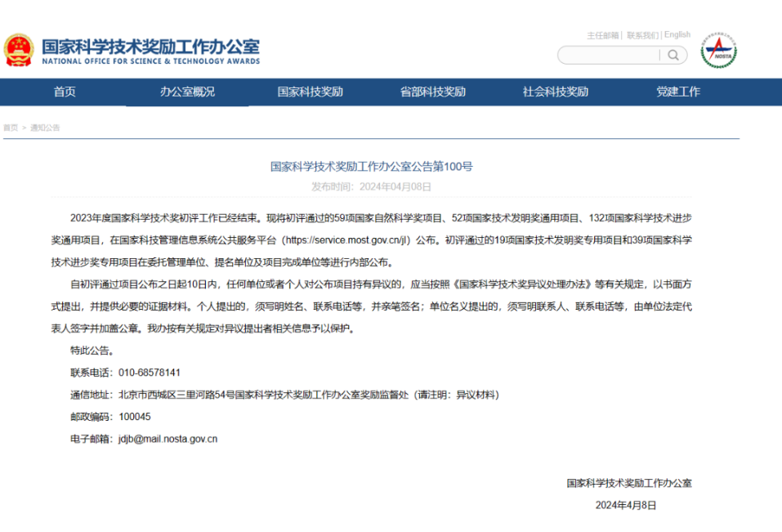Image resolution: width=782 pixels, height=532 pixels.
Task: Click the email jdjb@mail.nosta.gov.cn
Action: (168, 440)
